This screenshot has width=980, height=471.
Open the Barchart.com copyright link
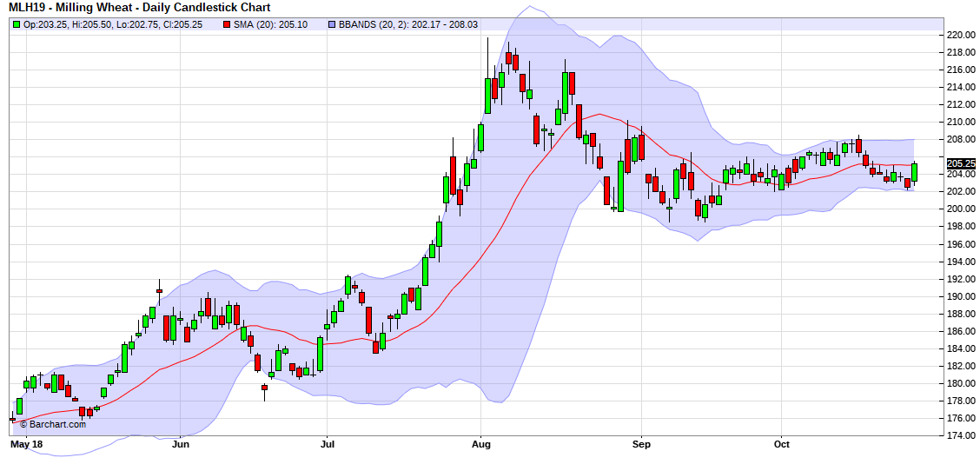click(52, 425)
